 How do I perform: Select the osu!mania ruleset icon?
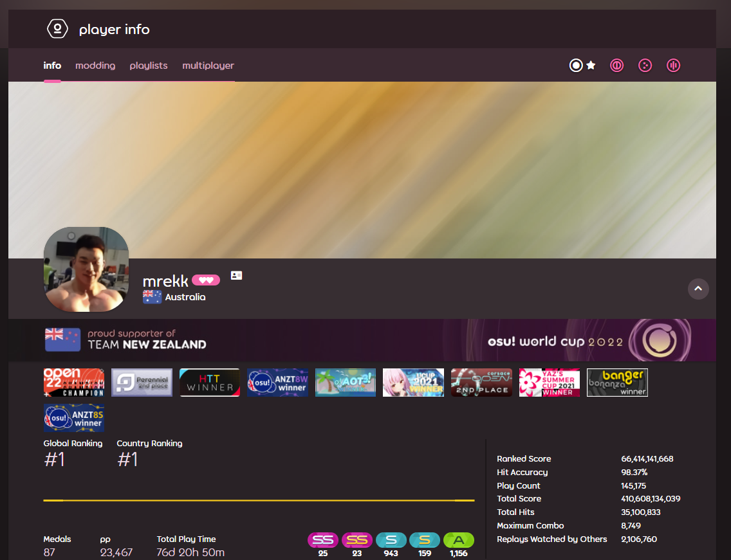(x=673, y=65)
